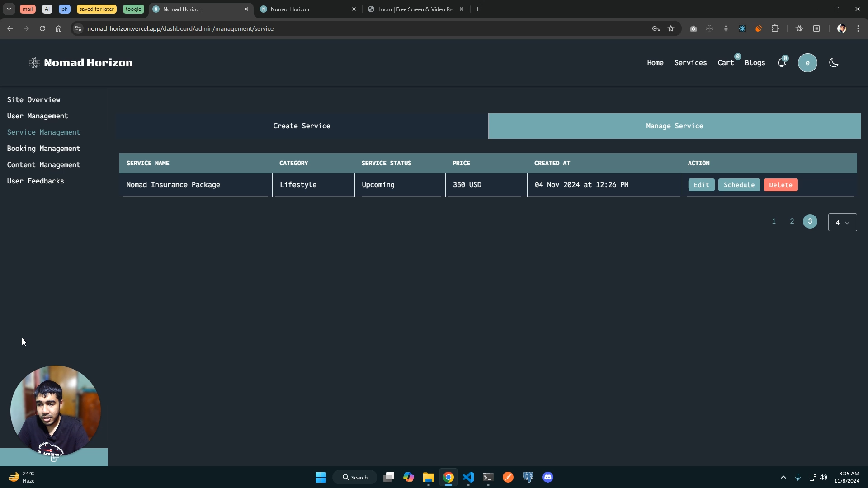The image size is (868, 488).
Task: Switch to the Loom browser tab
Action: 416,9
